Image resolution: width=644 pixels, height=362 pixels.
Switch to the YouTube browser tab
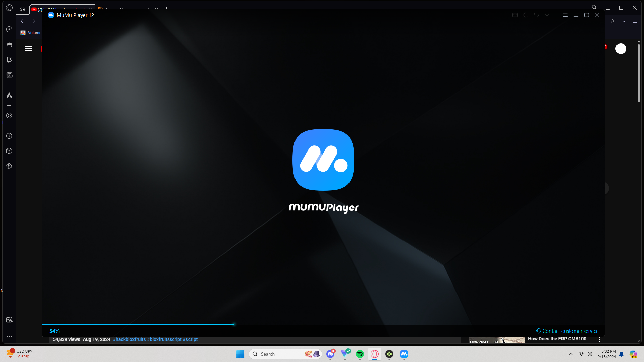tap(62, 9)
